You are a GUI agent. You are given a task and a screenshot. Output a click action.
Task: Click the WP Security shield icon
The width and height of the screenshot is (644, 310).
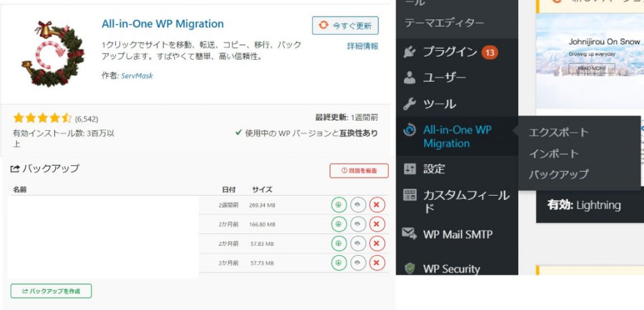[x=409, y=268]
